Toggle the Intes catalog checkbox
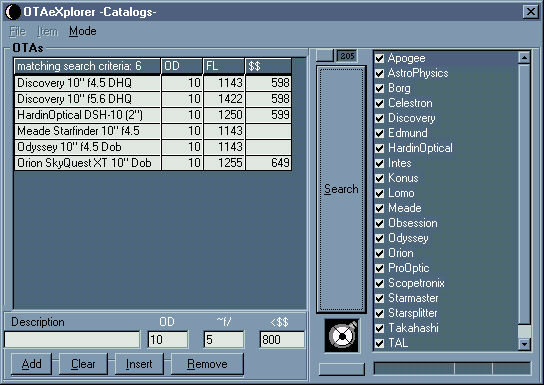Image resolution: width=544 pixels, height=385 pixels. pyautogui.click(x=380, y=163)
